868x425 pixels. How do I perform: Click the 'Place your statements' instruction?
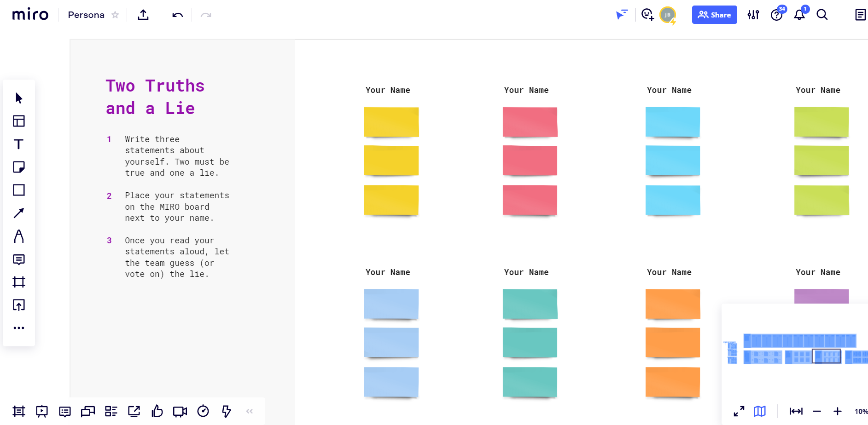177,207
